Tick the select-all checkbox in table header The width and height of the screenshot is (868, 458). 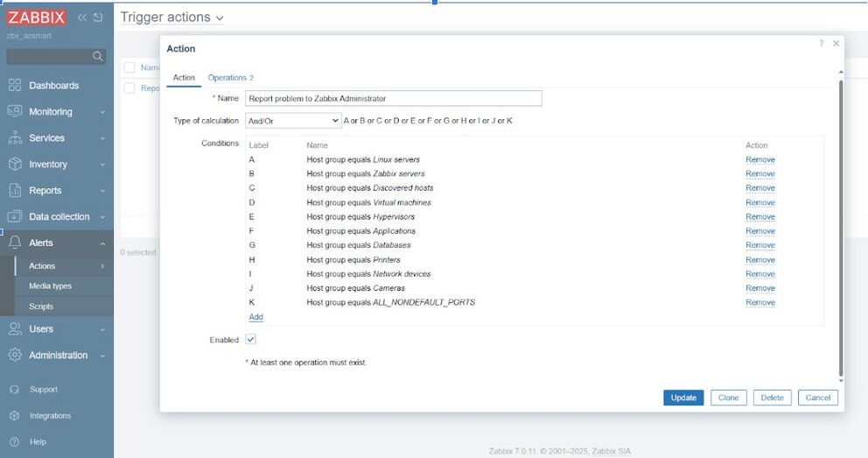(x=129, y=67)
